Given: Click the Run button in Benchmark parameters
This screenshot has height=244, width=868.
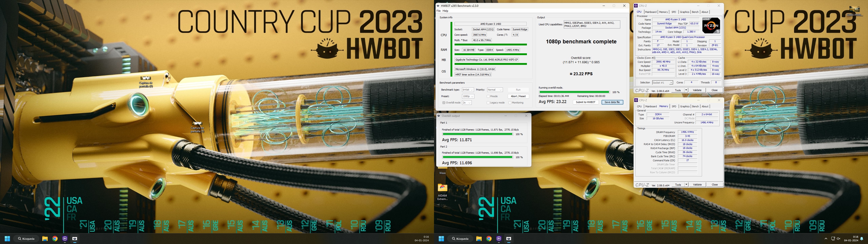Looking at the screenshot, I should (518, 90).
